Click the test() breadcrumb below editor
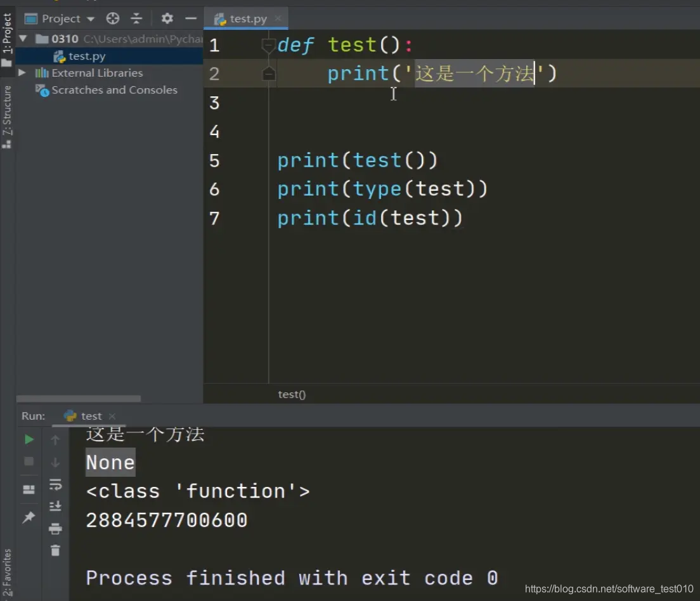The width and height of the screenshot is (700, 601). tap(292, 395)
